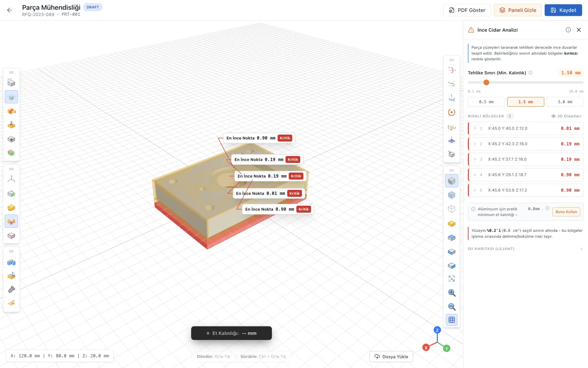Toggle the highlighted transparent cube tool in left toolbar

11,97
